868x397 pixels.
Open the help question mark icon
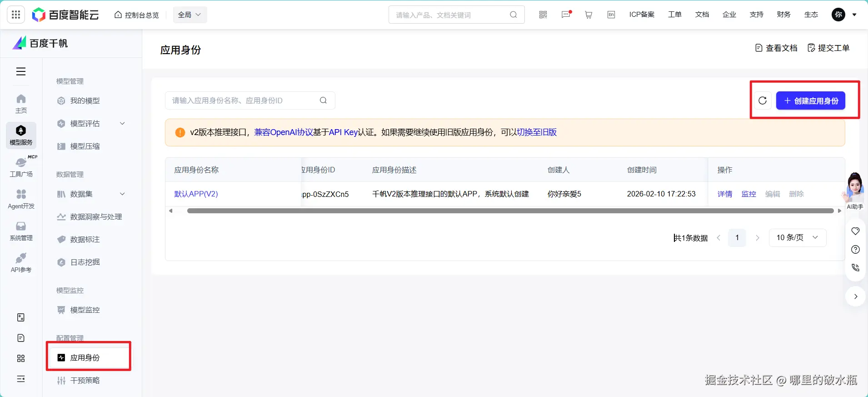pyautogui.click(x=855, y=250)
